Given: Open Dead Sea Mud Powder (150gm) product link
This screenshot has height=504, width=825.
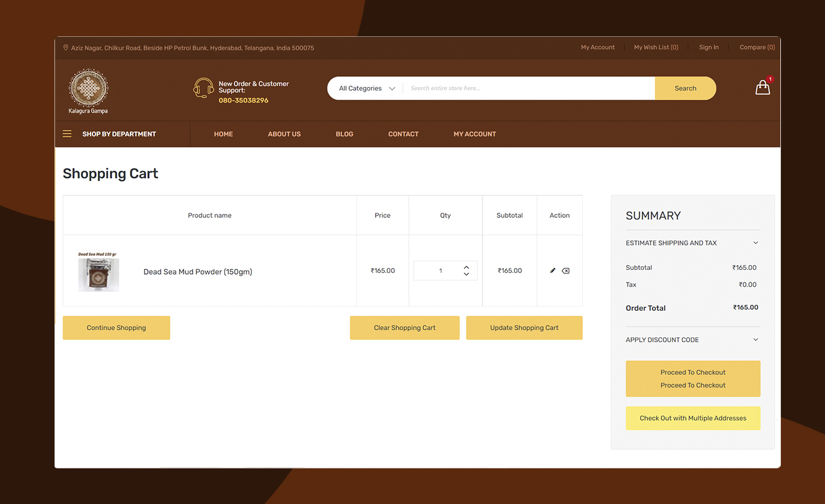Looking at the screenshot, I should 197,272.
